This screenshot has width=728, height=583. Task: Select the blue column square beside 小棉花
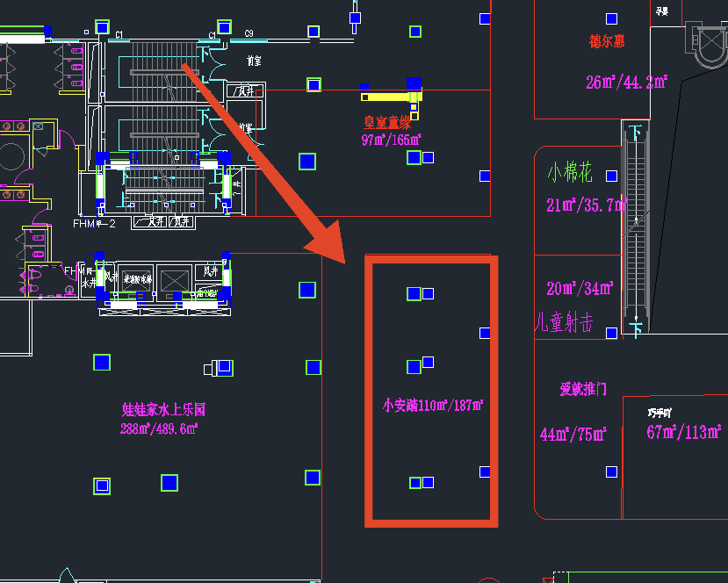coord(611,176)
